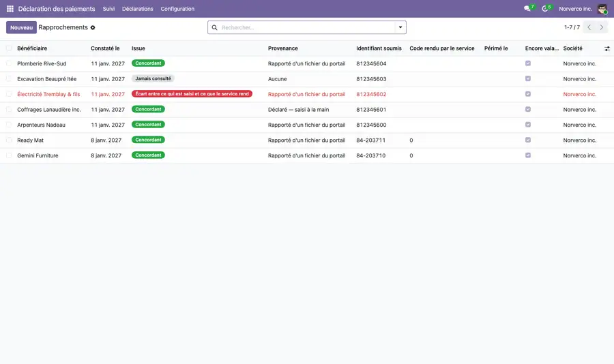Open the Rapprochements gear settings icon
This screenshot has width=614, height=364.
[93, 28]
